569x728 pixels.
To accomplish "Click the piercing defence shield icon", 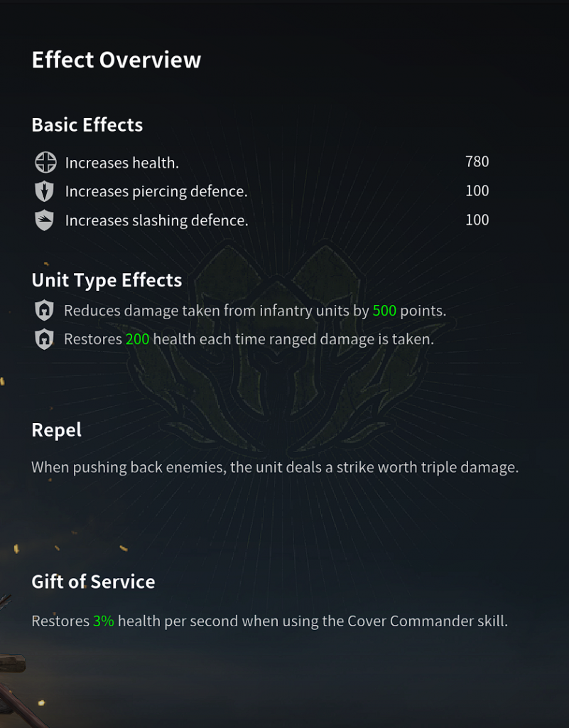I will (x=45, y=191).
